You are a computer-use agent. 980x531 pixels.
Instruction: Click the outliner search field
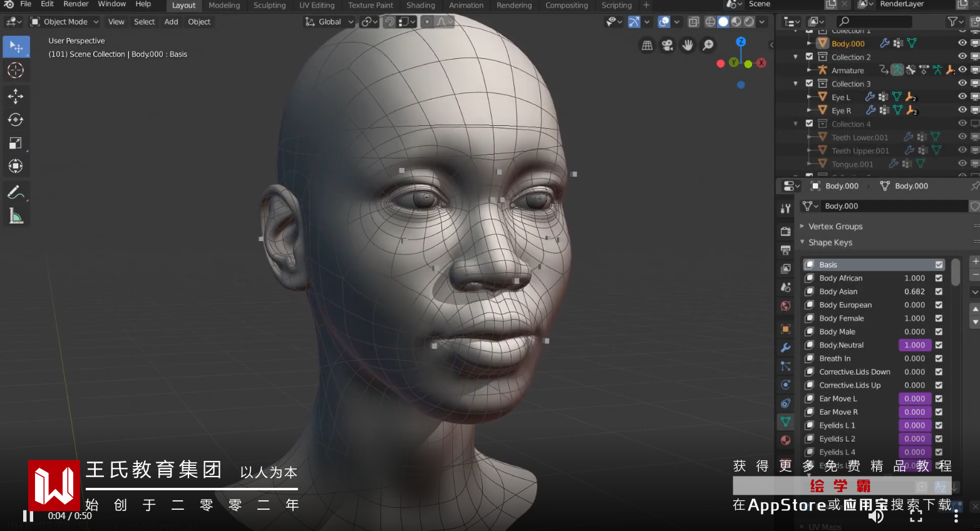coord(874,22)
